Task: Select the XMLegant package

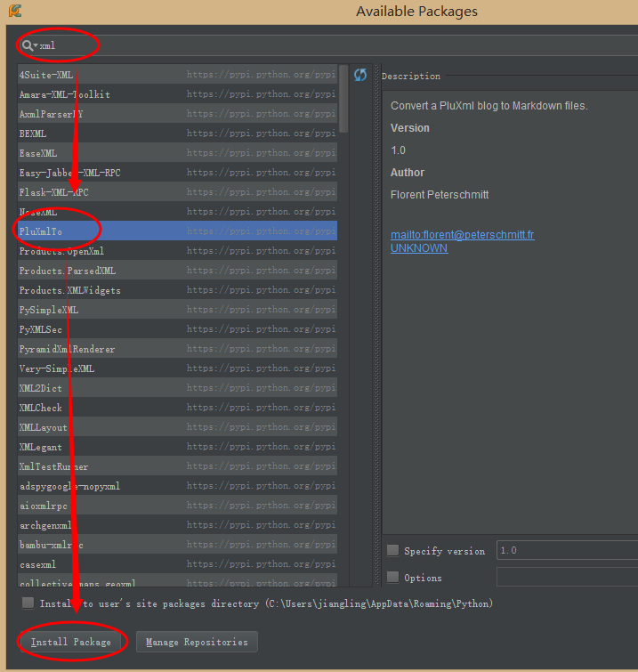Action: click(177, 447)
